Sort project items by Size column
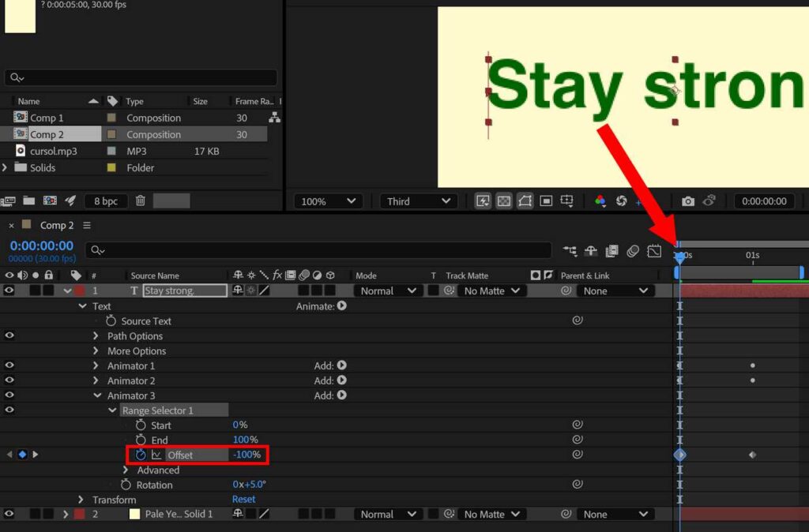Viewport: 809px width, 532px height. click(x=200, y=101)
